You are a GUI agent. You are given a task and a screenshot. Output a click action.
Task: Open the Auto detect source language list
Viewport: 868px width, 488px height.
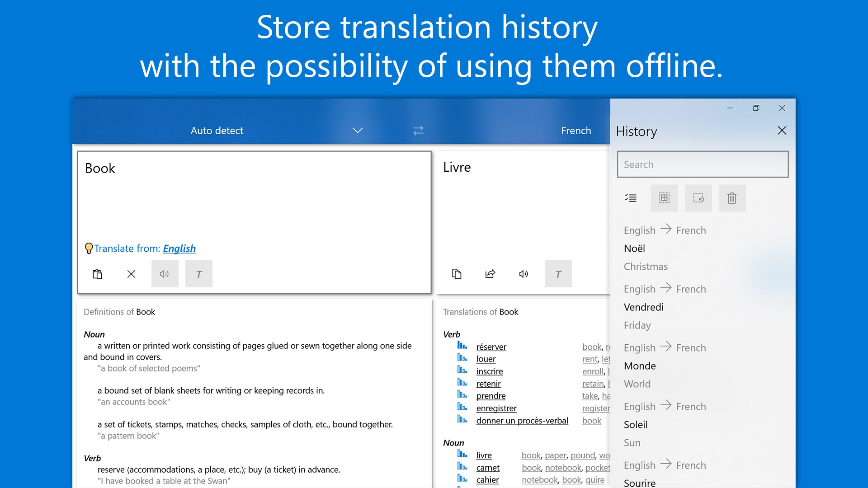[217, 131]
